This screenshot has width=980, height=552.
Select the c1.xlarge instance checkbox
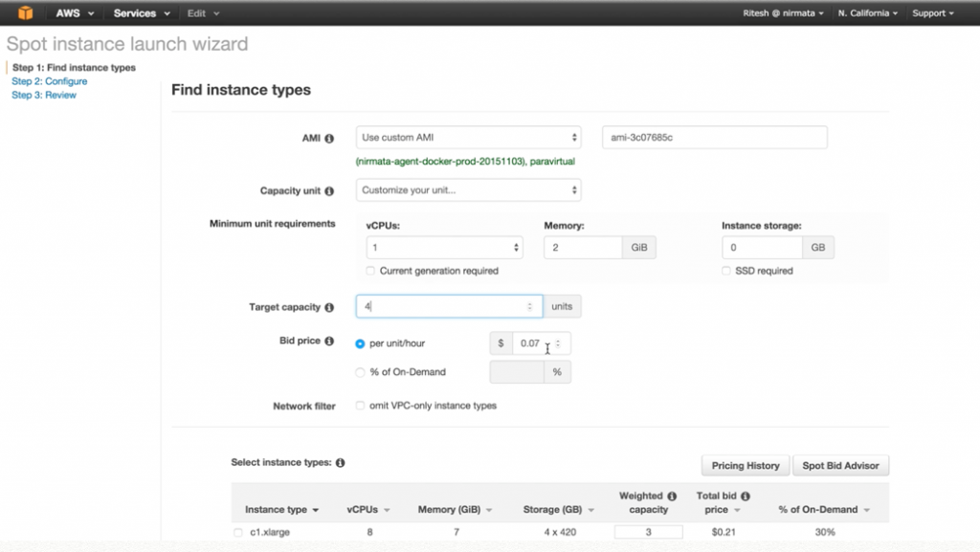[238, 533]
